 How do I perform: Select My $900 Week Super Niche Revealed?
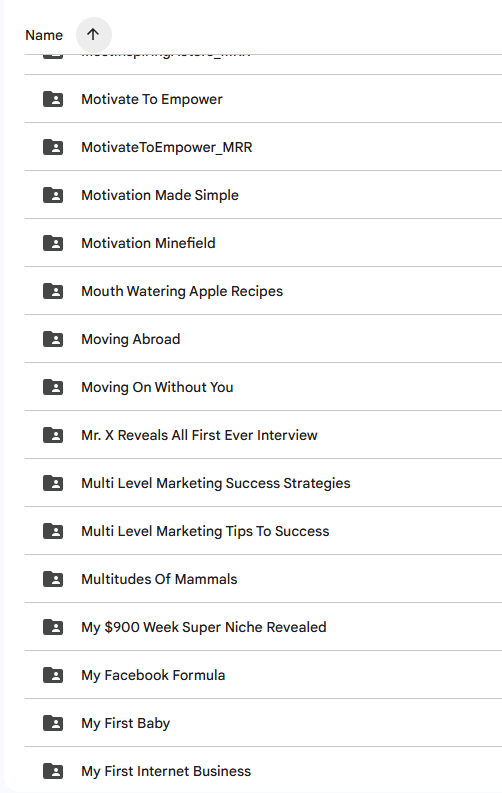[263, 627]
